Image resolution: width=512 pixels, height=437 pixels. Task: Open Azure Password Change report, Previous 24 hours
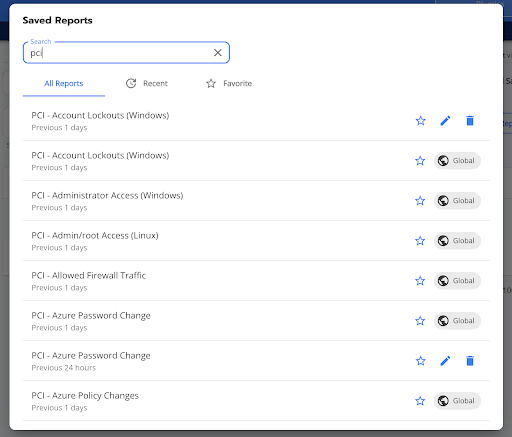point(256,361)
